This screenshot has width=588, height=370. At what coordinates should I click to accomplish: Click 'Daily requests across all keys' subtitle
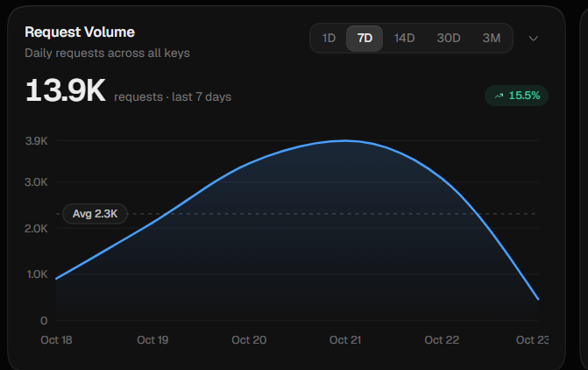(x=107, y=53)
